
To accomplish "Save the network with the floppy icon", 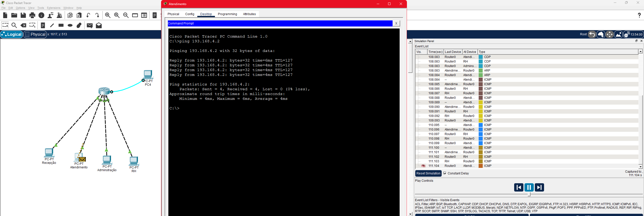I will [x=23, y=15].
